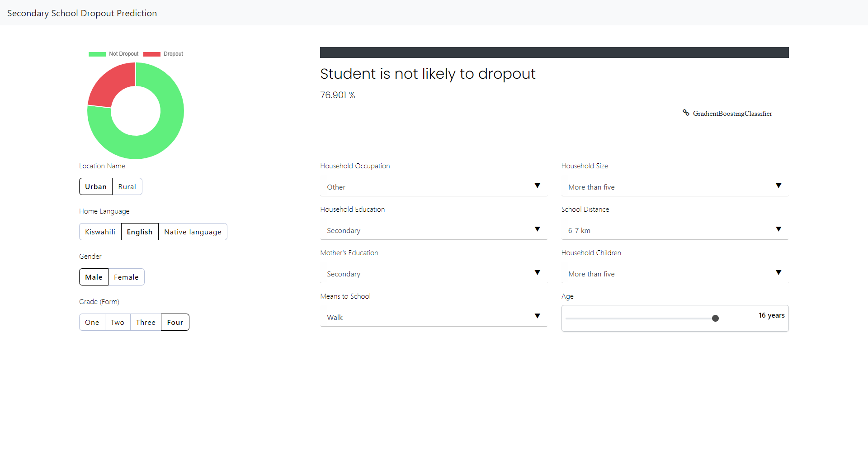Click the Age slider handle
868x452 pixels.
[715, 319]
